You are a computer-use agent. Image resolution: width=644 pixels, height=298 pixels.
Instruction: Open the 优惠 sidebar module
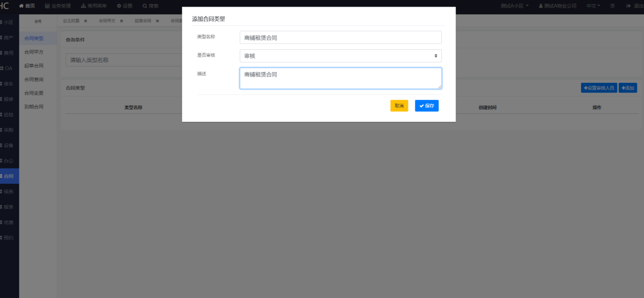click(x=9, y=222)
